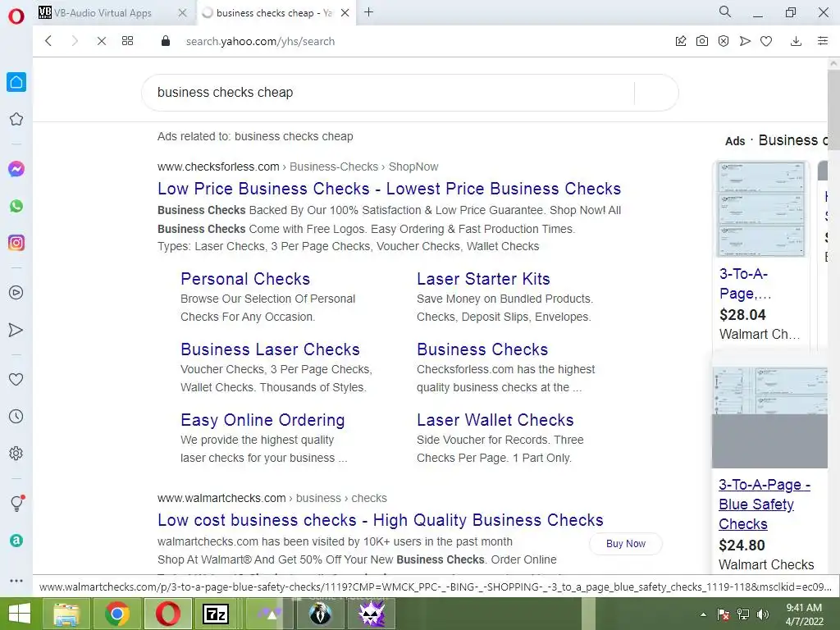This screenshot has height=630, width=840.
Task: Open History clock in sidebar
Action: coord(16,416)
